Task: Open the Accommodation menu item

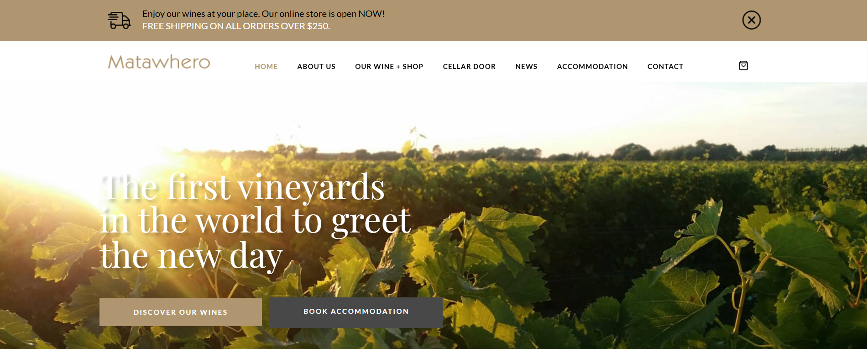Action: [x=592, y=67]
